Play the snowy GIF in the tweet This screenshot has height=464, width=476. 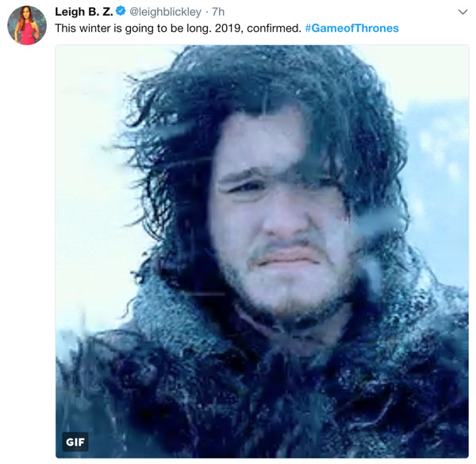(x=262, y=250)
